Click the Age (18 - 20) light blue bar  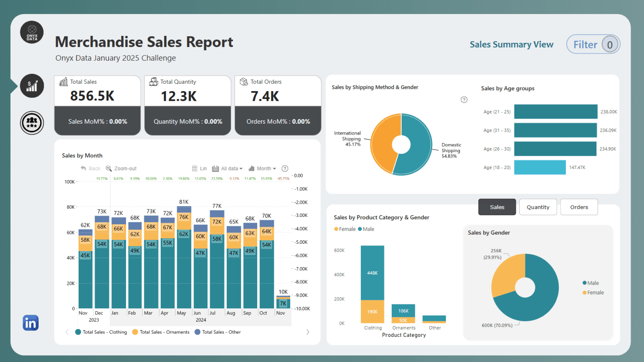539,167
